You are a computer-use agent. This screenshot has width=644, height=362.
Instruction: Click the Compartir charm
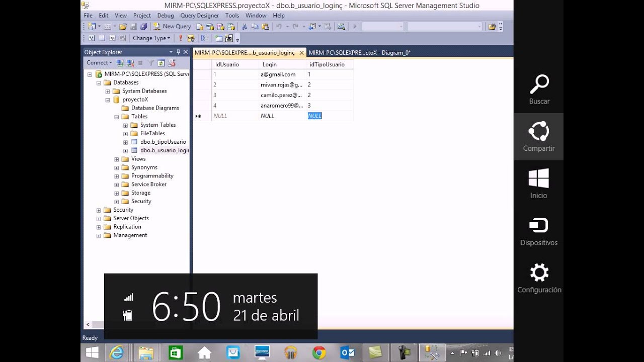click(x=539, y=137)
